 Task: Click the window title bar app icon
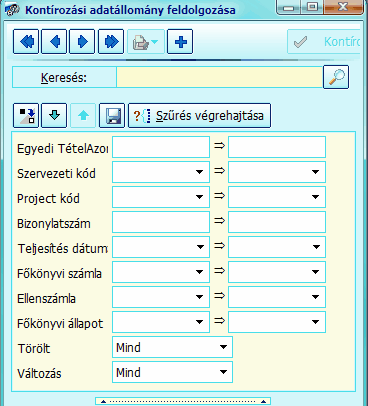coord(12,9)
